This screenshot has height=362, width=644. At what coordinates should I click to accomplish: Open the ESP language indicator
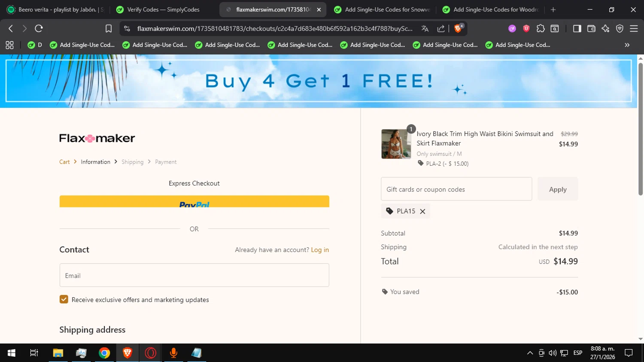[x=578, y=353]
